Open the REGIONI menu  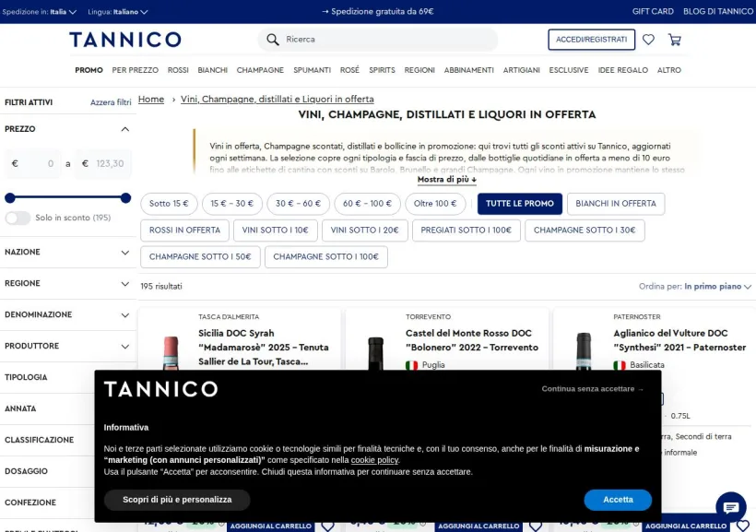(x=419, y=70)
